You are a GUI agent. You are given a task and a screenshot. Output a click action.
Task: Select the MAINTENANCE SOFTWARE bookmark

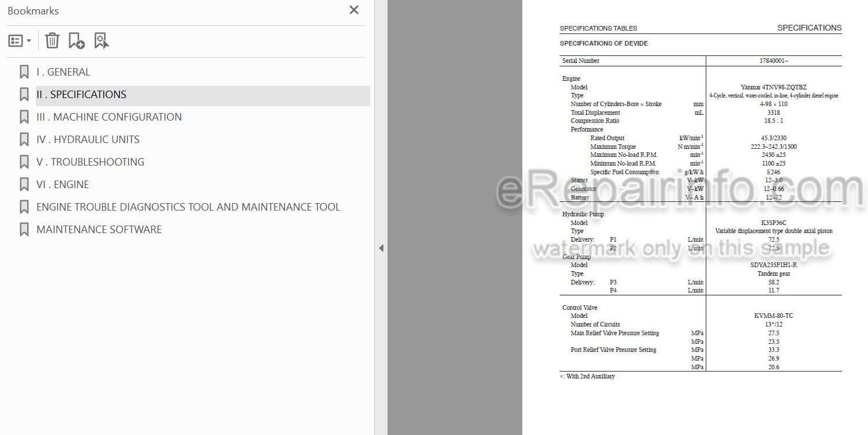point(99,230)
